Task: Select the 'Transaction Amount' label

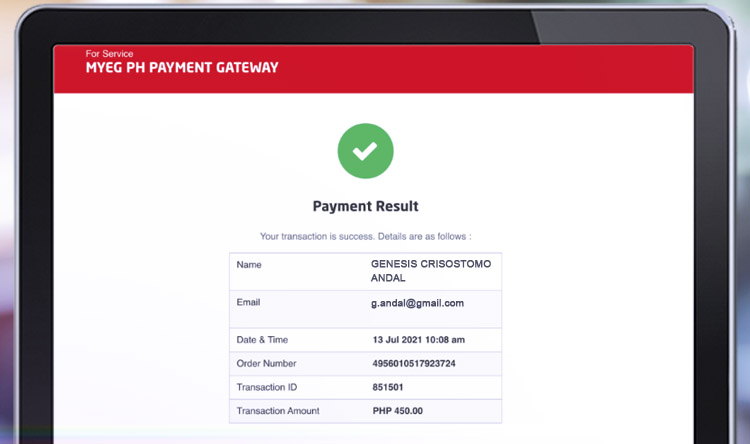Action: click(278, 411)
